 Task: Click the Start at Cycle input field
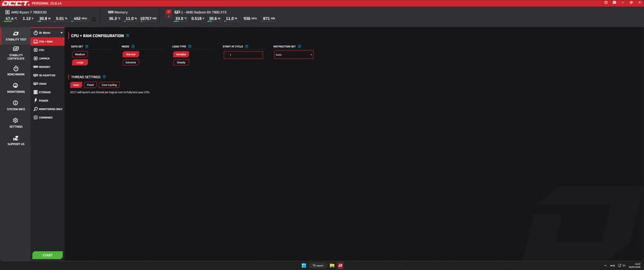tap(243, 54)
